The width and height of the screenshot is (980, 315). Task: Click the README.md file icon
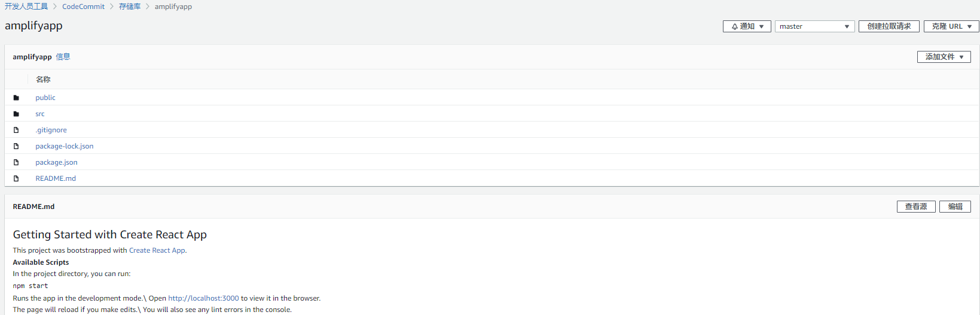click(16, 178)
